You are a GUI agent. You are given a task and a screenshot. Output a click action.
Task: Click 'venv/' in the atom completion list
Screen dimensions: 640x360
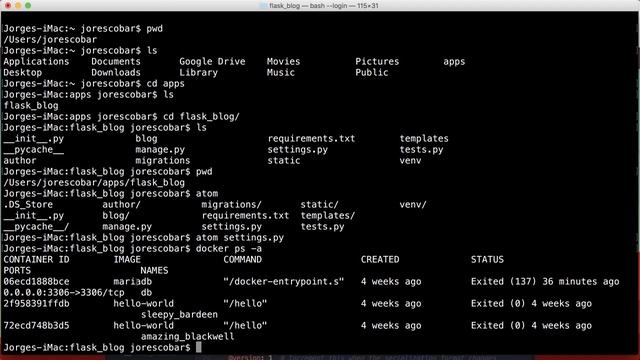click(413, 205)
